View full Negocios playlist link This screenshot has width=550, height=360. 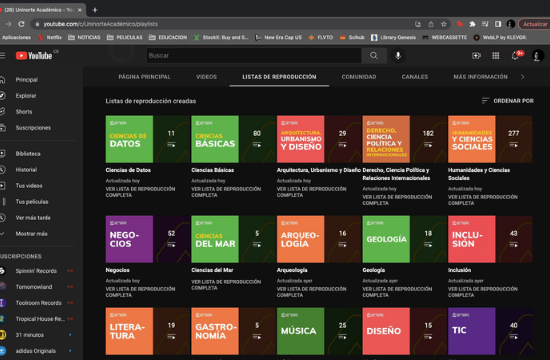click(x=140, y=292)
